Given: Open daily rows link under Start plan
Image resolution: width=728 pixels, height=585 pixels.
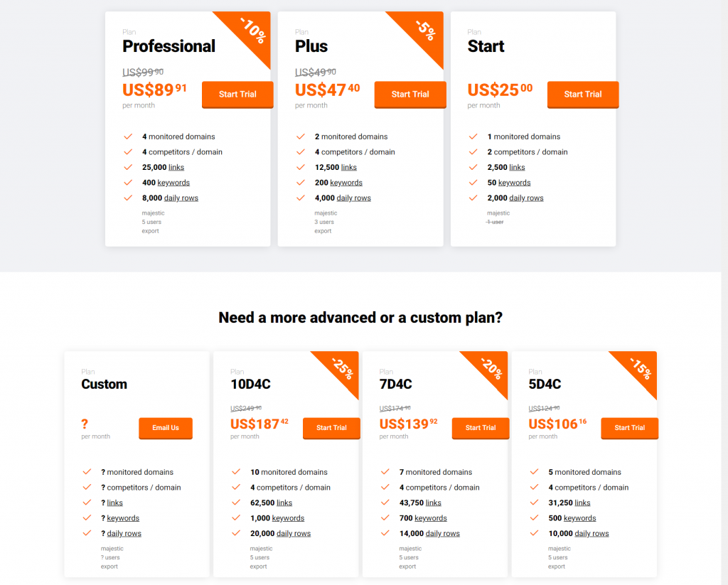Looking at the screenshot, I should pos(526,198).
